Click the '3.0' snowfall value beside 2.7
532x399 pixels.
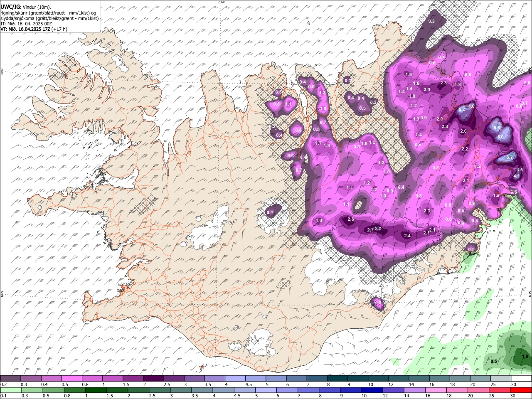(378, 229)
